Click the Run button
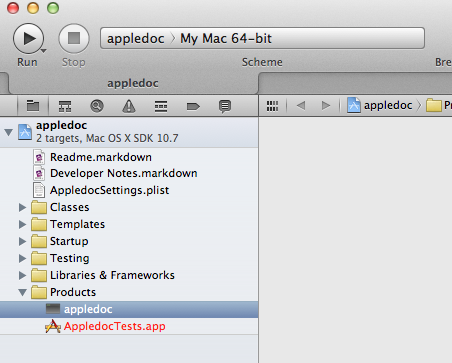The height and width of the screenshot is (363, 452). pyautogui.click(x=28, y=38)
